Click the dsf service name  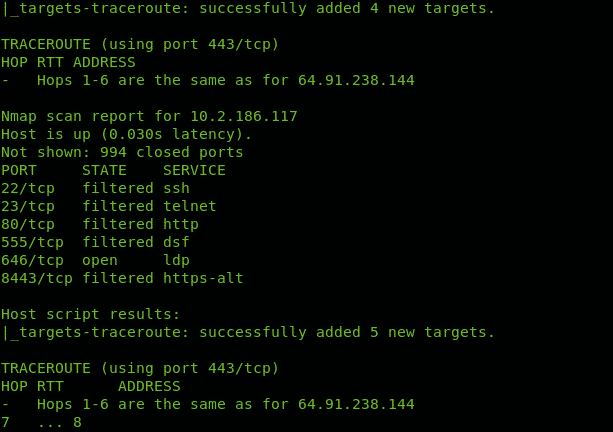click(176, 242)
